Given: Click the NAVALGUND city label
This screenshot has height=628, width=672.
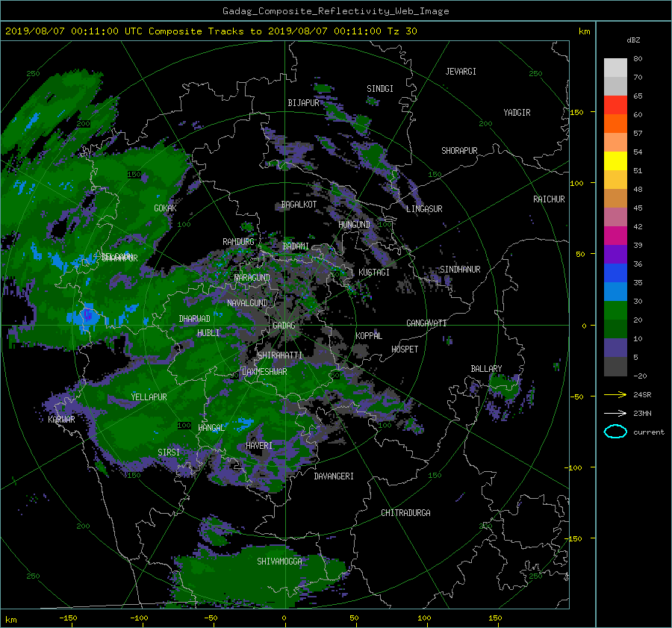Looking at the screenshot, I should click(247, 303).
